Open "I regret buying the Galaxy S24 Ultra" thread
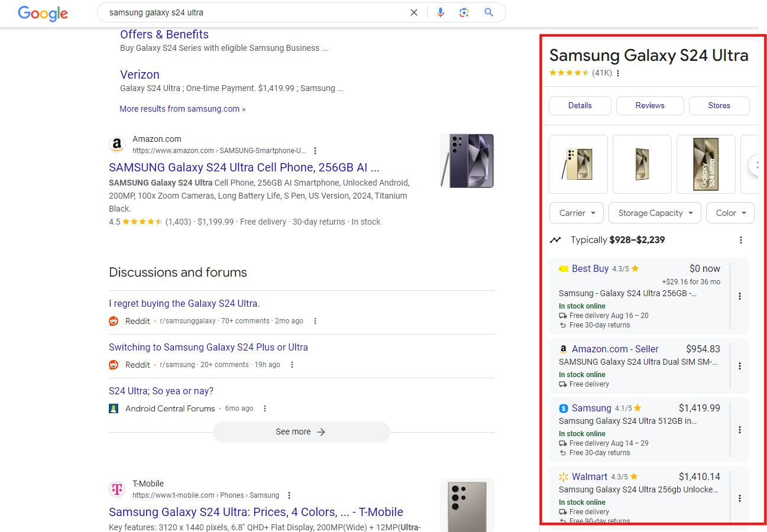 coord(184,303)
